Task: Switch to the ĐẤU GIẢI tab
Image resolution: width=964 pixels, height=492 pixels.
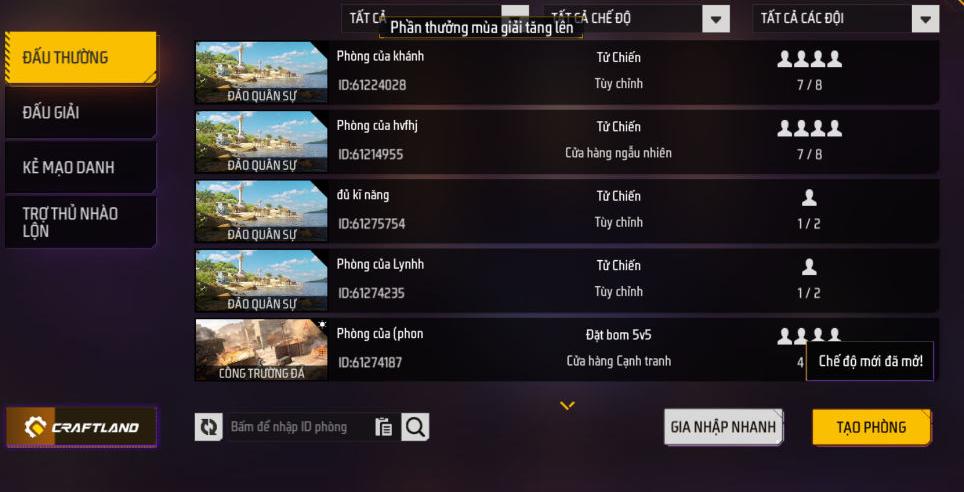Action: click(81, 113)
